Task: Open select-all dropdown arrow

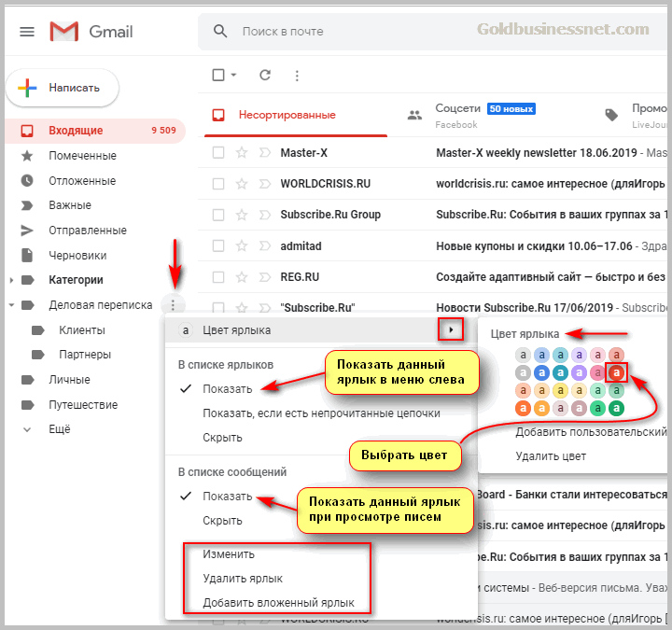Action: 233,75
